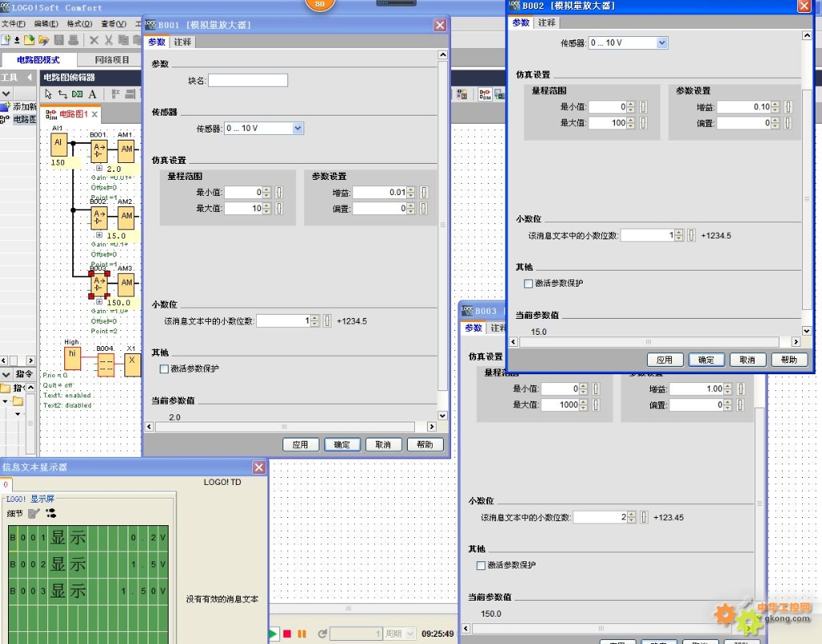Close the circuit diagram 1 tab
The height and width of the screenshot is (644, 822).
tap(95, 114)
